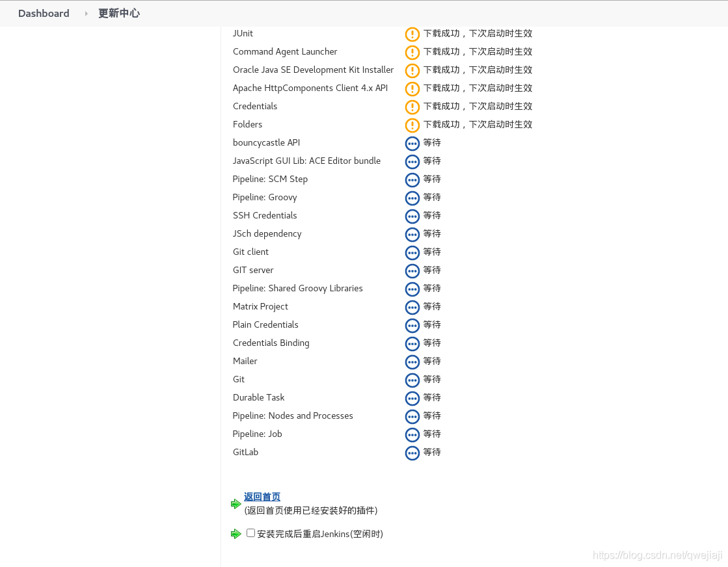The height and width of the screenshot is (567, 728).
Task: Click the 安装完成后重启Jenkins(空闲时) label
Action: pyautogui.click(x=320, y=534)
